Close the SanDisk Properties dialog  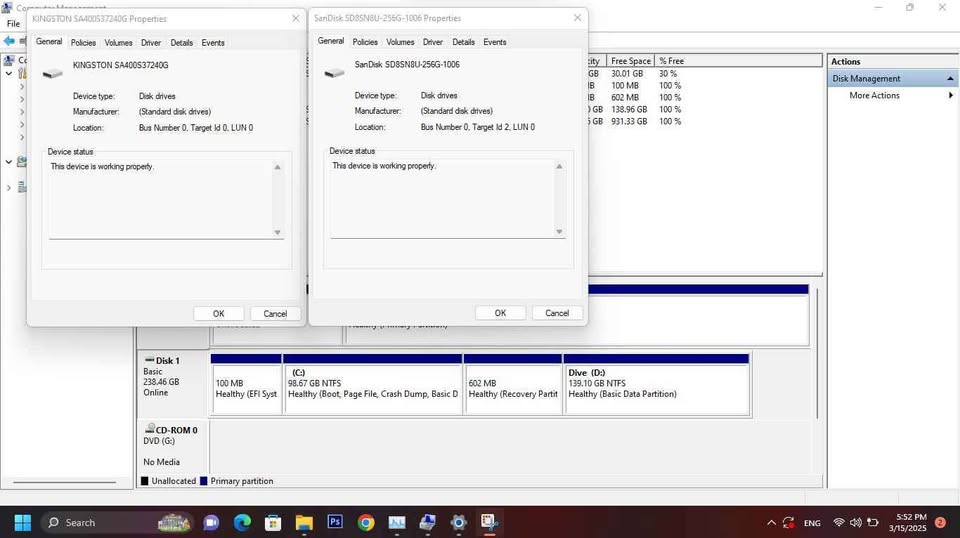tap(577, 18)
